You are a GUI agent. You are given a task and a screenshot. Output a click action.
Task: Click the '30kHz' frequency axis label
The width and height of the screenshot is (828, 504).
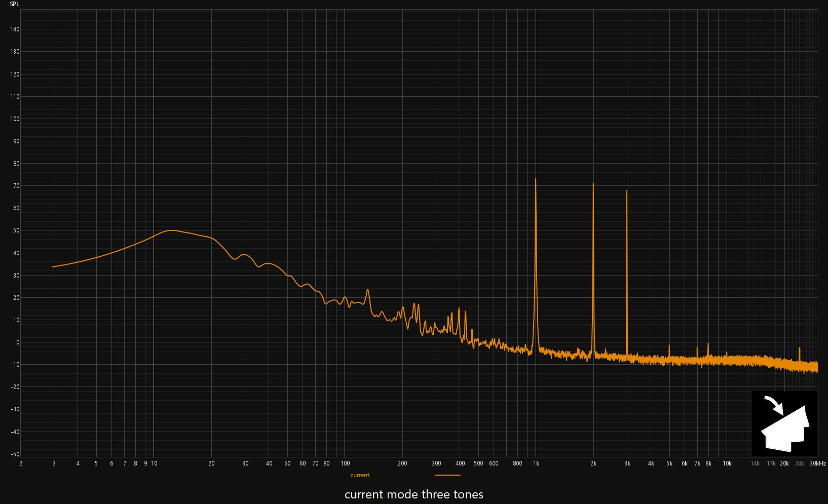point(818,463)
